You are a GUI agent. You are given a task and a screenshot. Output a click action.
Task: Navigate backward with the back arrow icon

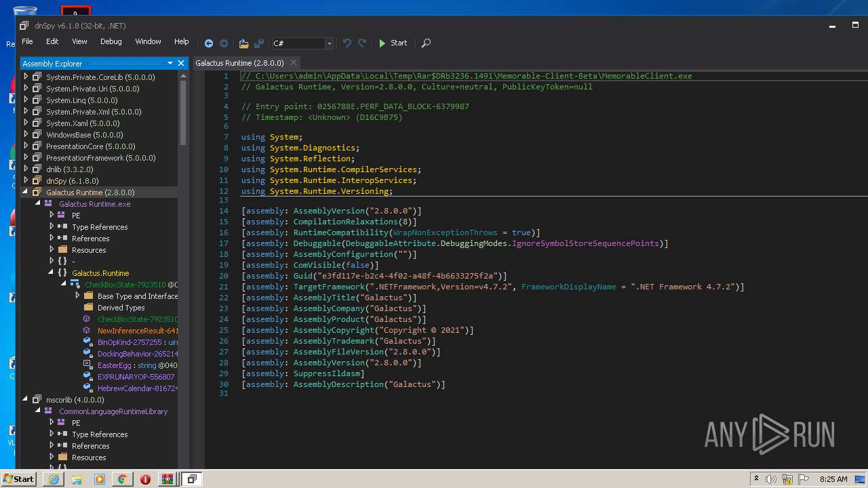point(209,43)
